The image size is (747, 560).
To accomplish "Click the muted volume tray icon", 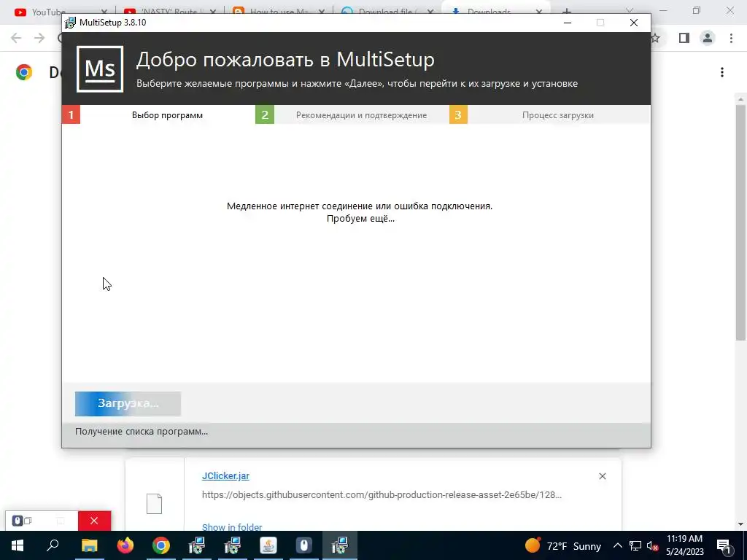I will pyautogui.click(x=652, y=545).
